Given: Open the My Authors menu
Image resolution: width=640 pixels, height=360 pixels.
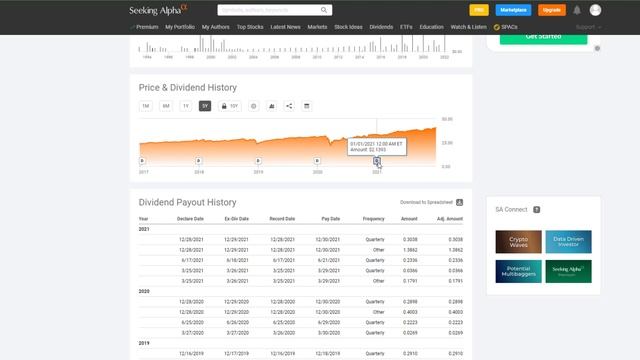Looking at the screenshot, I should [216, 27].
